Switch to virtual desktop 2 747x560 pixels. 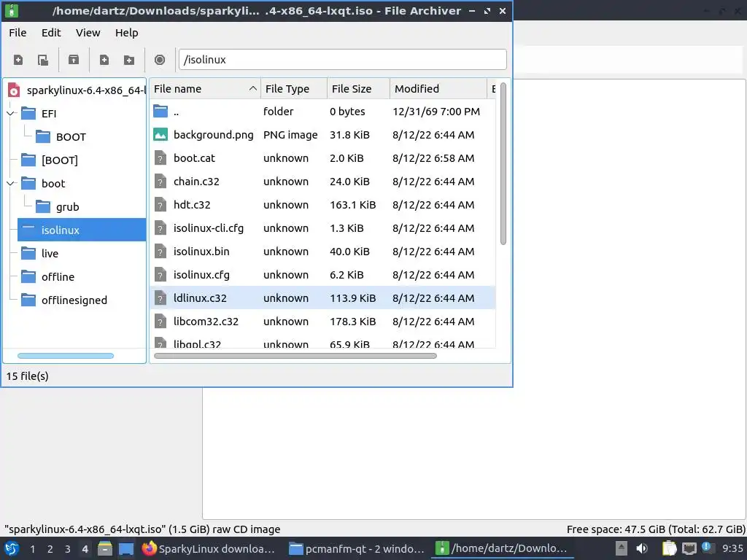(x=50, y=549)
